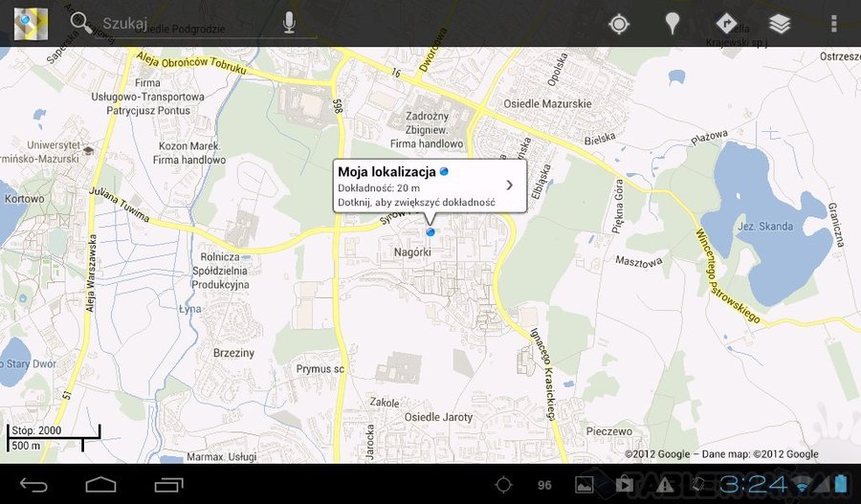Tap the search magnifier icon
This screenshot has width=861, height=504.
[x=80, y=23]
